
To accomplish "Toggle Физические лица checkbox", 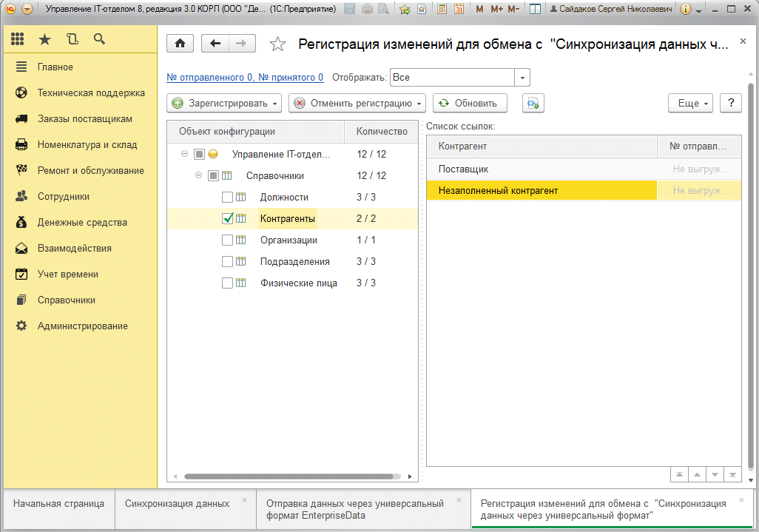I will coord(228,283).
